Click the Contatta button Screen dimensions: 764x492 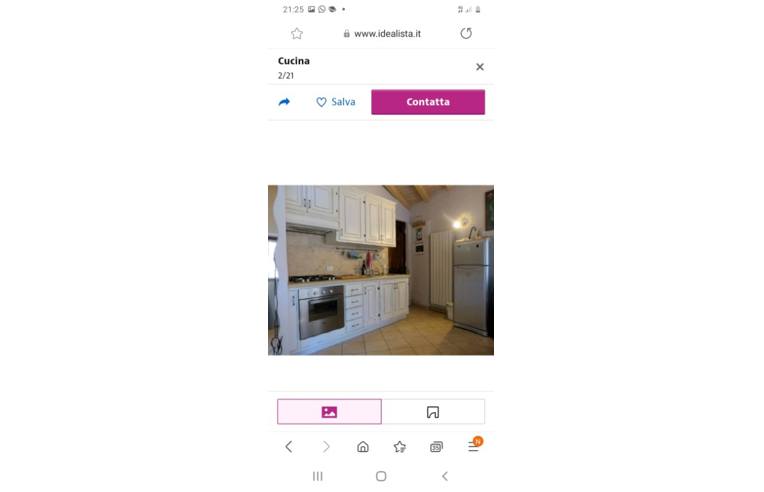point(428,102)
